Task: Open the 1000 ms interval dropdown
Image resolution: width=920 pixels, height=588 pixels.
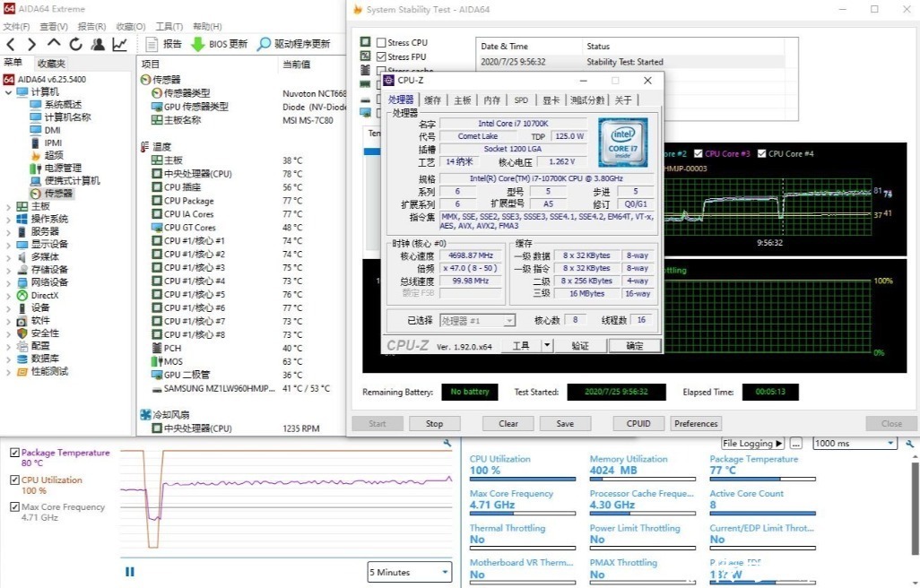Action: coord(855,444)
